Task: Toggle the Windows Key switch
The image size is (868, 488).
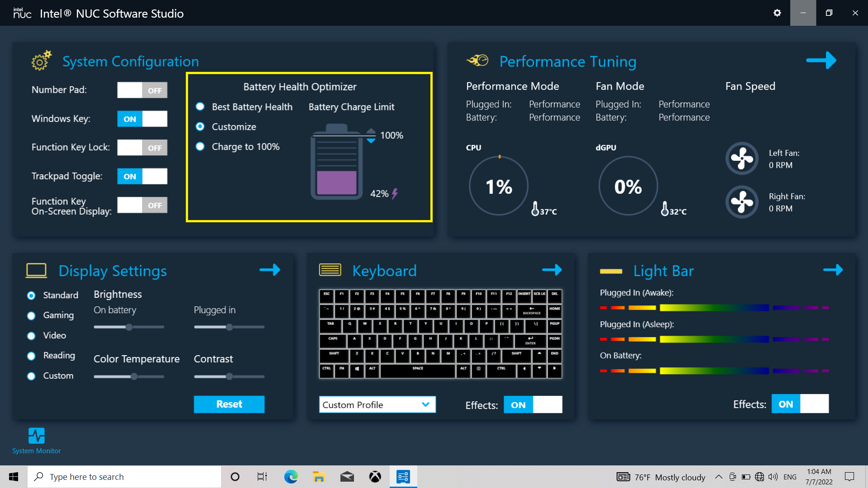Action: point(142,119)
